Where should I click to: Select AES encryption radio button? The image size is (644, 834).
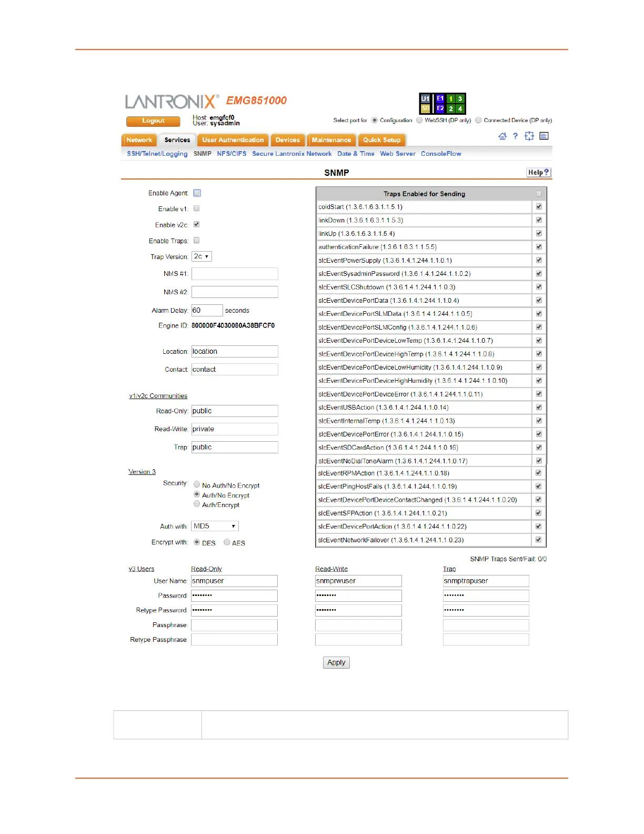(x=227, y=542)
